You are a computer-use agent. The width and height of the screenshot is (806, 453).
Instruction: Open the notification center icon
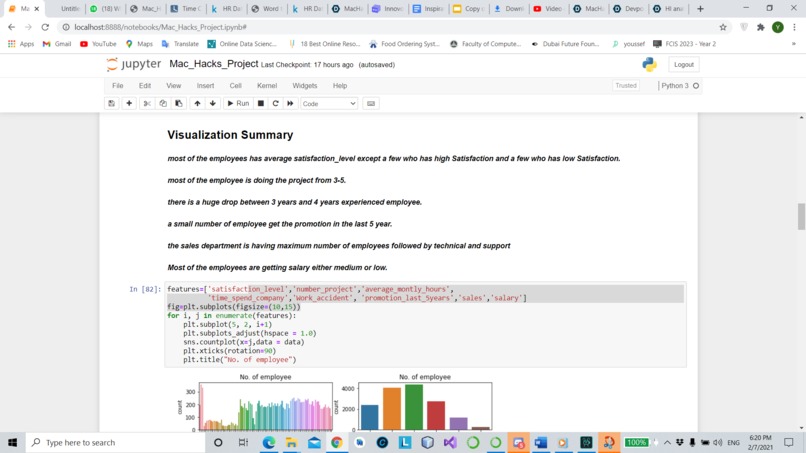pos(789,442)
